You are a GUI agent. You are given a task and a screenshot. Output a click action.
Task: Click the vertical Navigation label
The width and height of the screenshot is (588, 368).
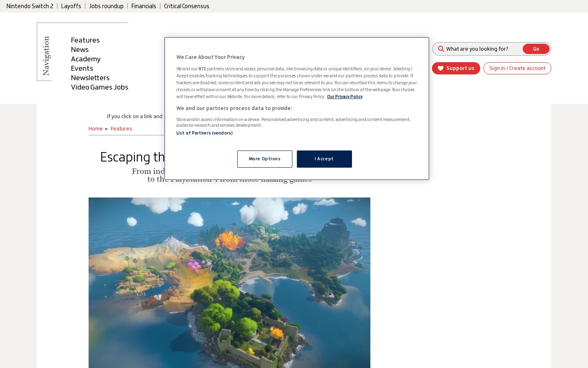coord(46,56)
